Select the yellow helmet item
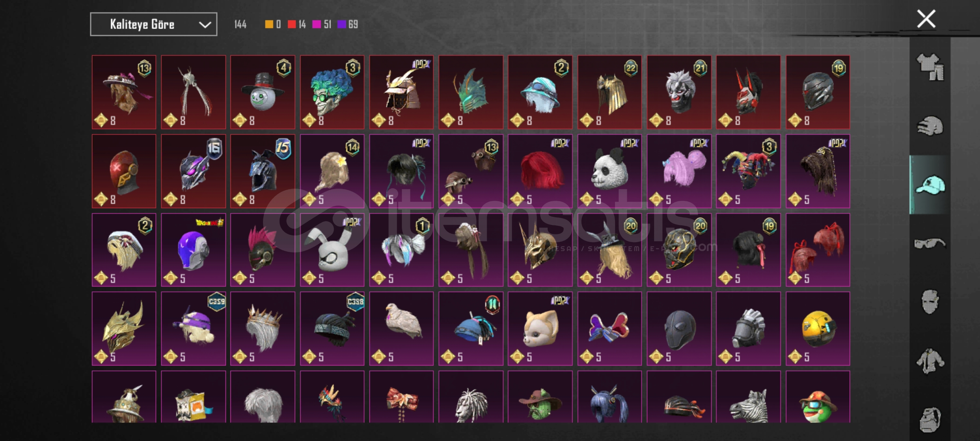The image size is (980, 441). (817, 329)
